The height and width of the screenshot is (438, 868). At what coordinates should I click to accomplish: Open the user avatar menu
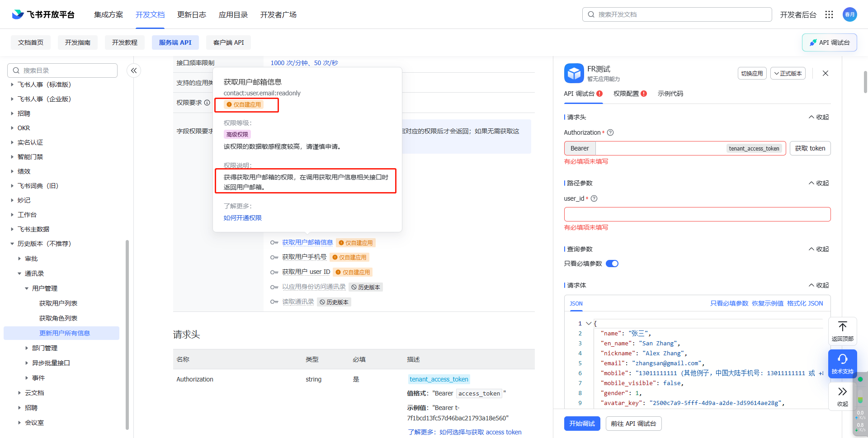[x=849, y=14]
